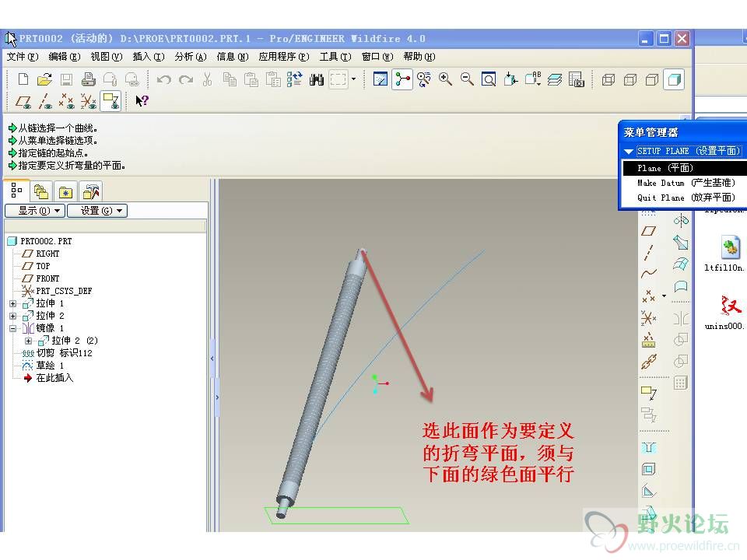
Task: Toggle datum axes display icon
Action: pos(45,101)
